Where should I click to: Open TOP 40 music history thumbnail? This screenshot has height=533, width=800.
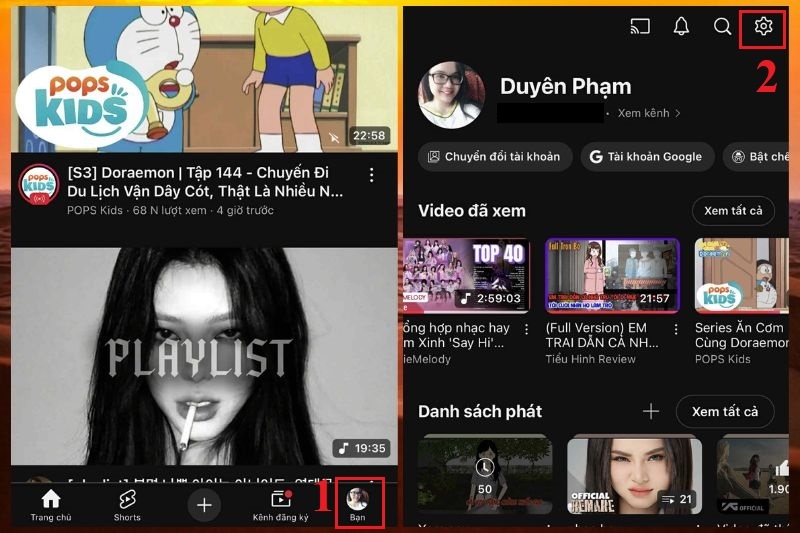(466, 275)
